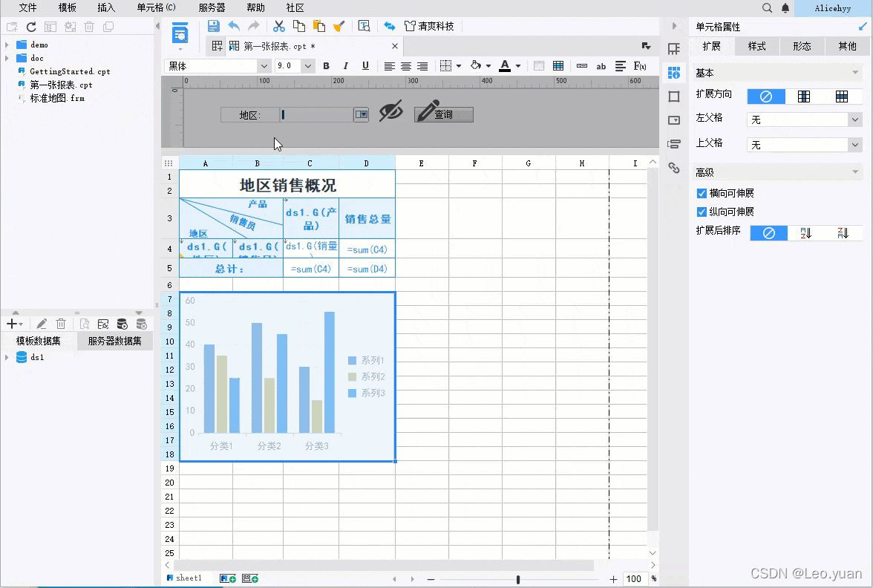The width and height of the screenshot is (873, 588).
Task: Toggle bold formatting
Action: tap(327, 65)
